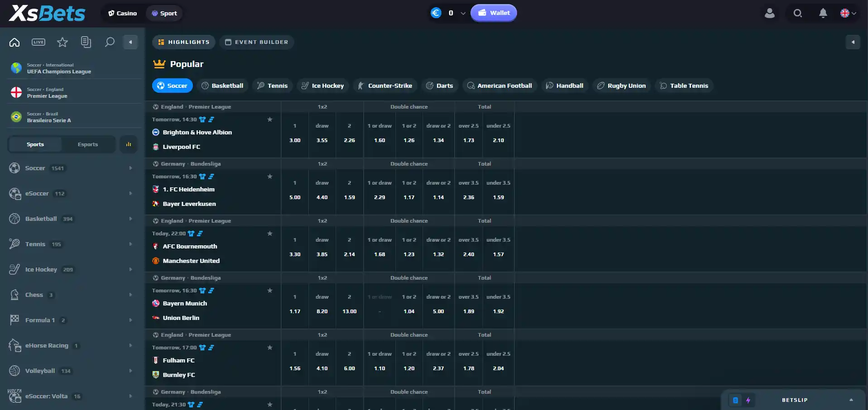The width and height of the screenshot is (868, 410).
Task: Switch to the Esports toggle
Action: point(88,144)
